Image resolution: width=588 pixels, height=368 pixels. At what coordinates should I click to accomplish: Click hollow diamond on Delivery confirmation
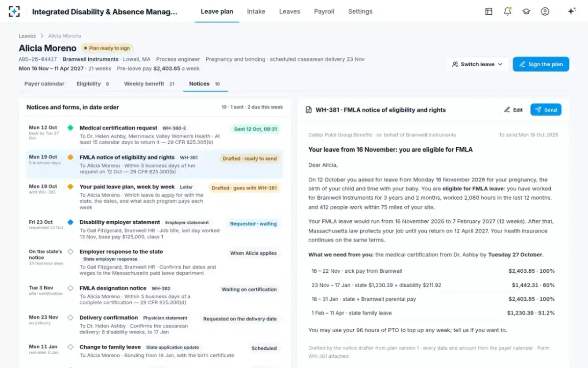70,317
